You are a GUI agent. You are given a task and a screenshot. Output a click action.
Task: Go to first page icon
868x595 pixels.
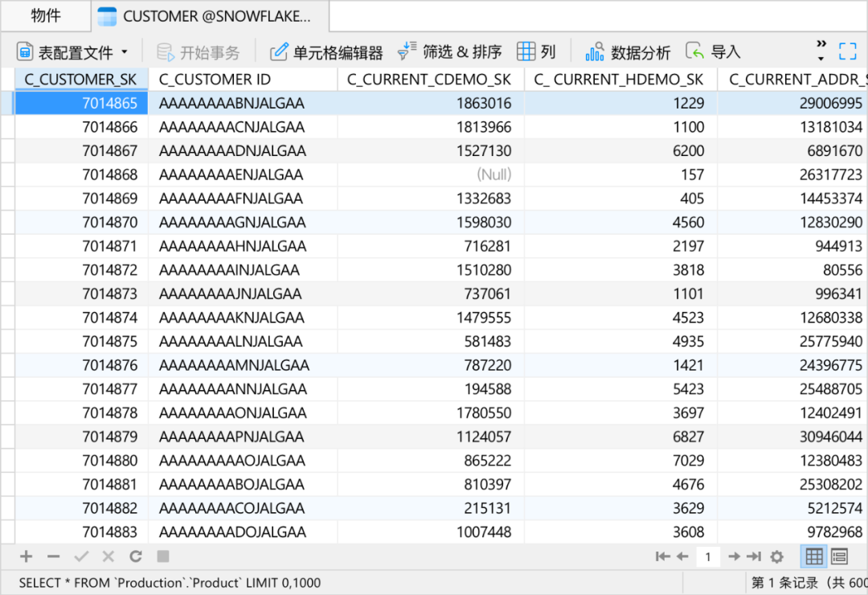(662, 556)
